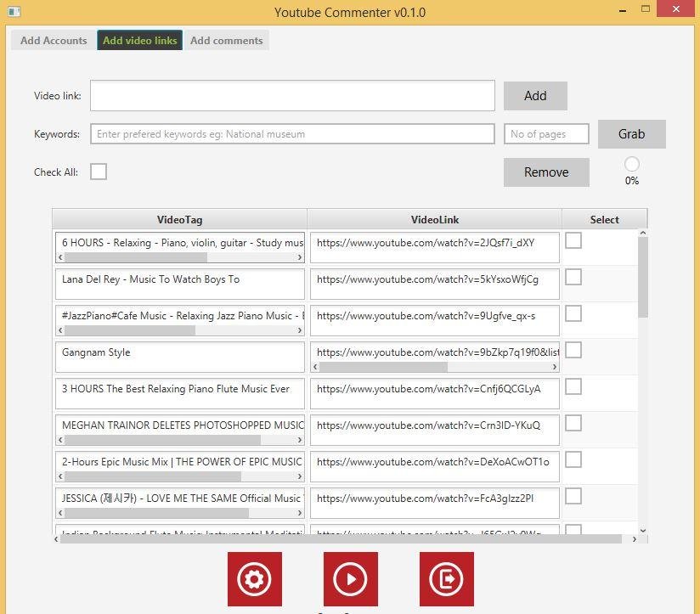This screenshot has width=700, height=614.
Task: Click the app icon in title bar
Action: point(12,12)
